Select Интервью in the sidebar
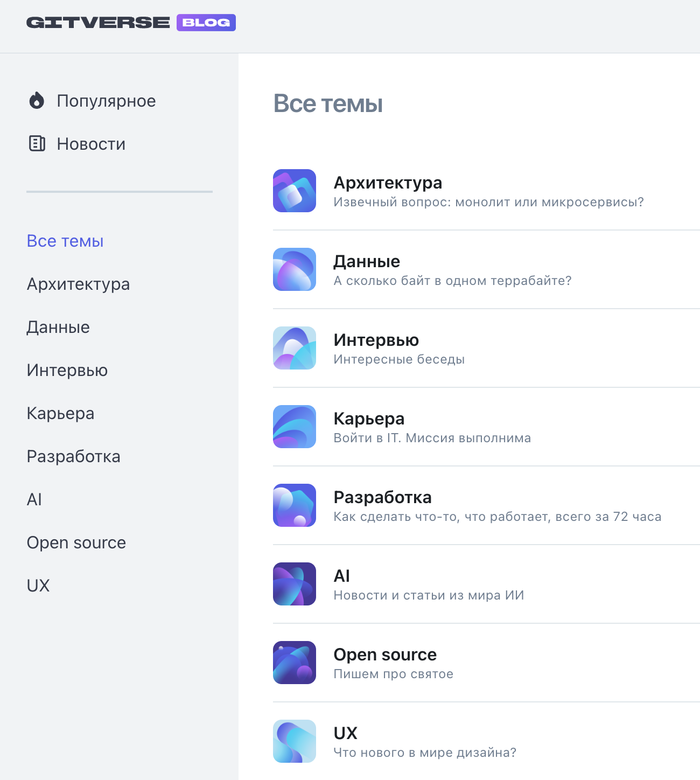Screen dimensions: 700x780 (x=67, y=370)
